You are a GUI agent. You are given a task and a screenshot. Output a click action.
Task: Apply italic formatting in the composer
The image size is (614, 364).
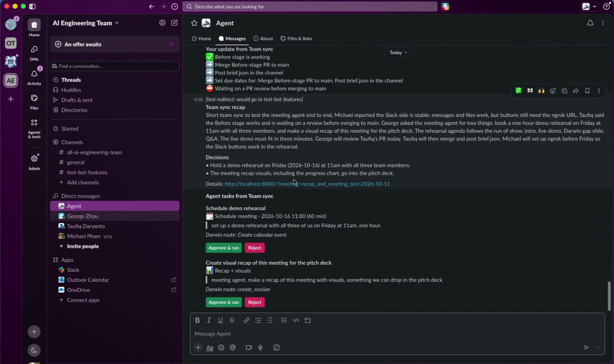click(209, 320)
